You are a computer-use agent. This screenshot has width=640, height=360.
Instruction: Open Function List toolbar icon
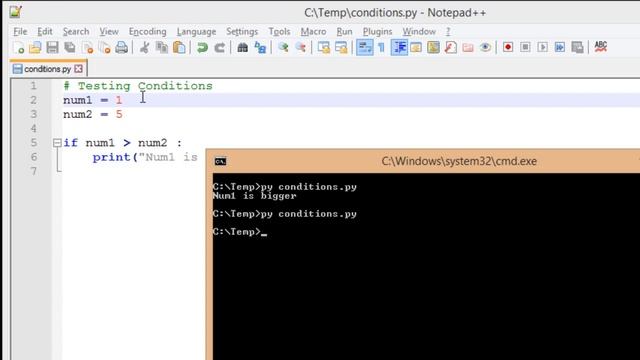click(x=451, y=47)
